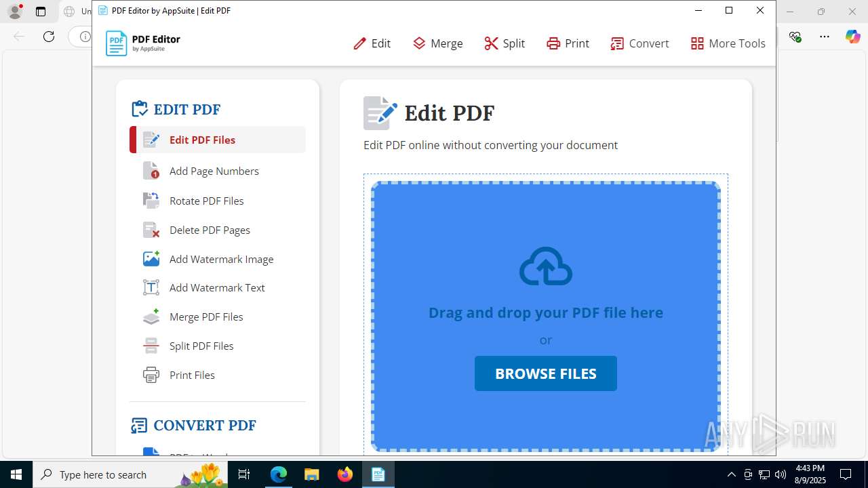Click the grid icon beside More Tools
Image resolution: width=868 pixels, height=488 pixels.
[x=697, y=43]
